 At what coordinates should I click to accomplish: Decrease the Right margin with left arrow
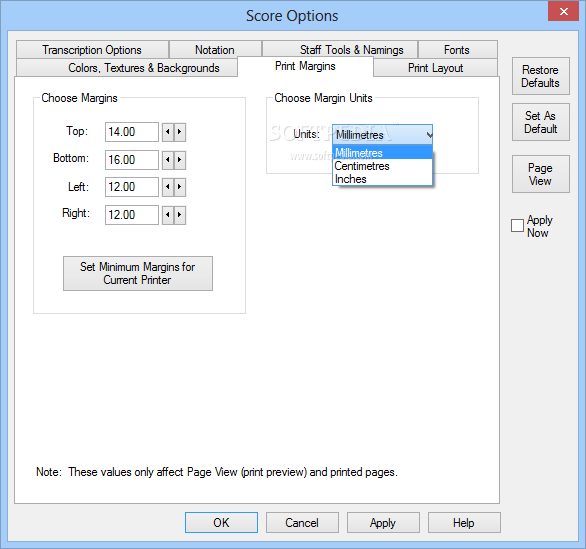pos(168,215)
